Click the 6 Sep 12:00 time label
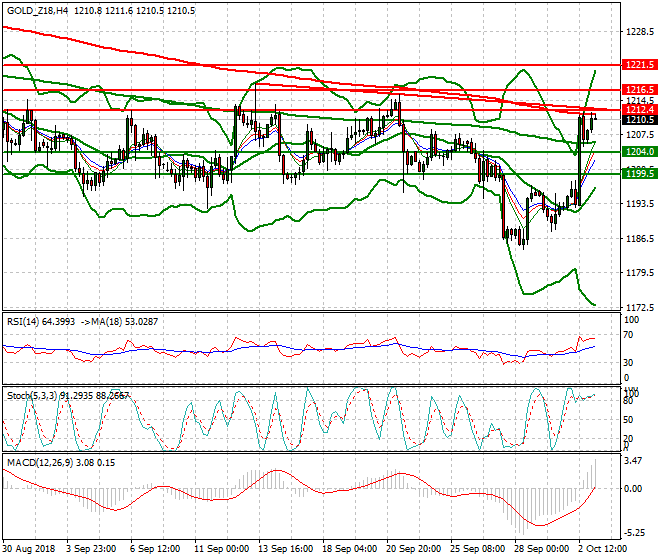 155,549
